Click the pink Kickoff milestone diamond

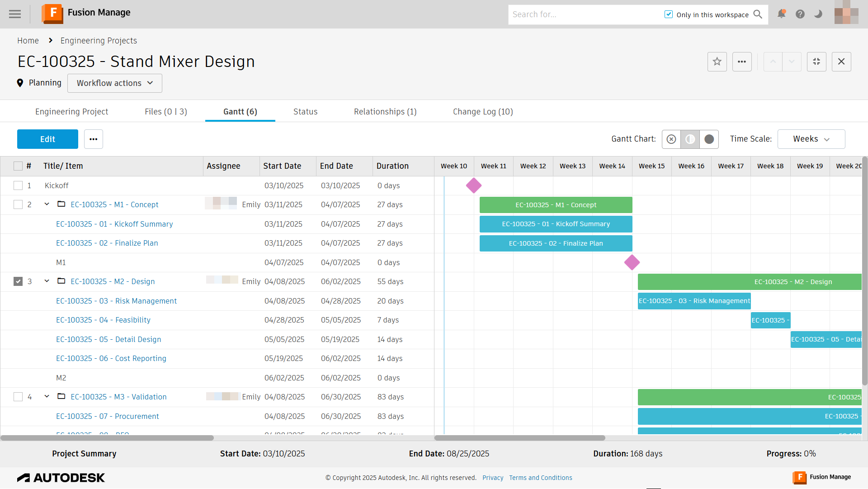(474, 185)
